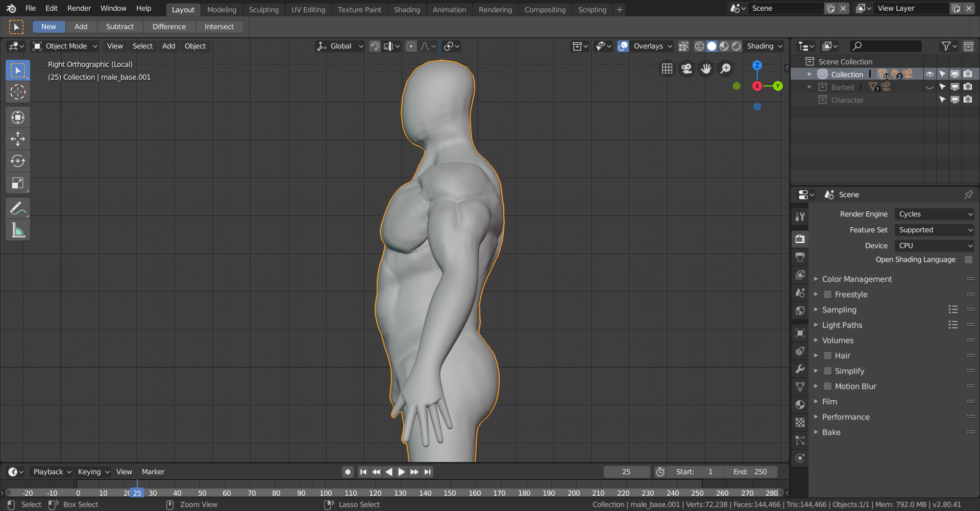Click the current frame field showing 25
Viewport: 980px width, 511px height.
[x=626, y=472]
